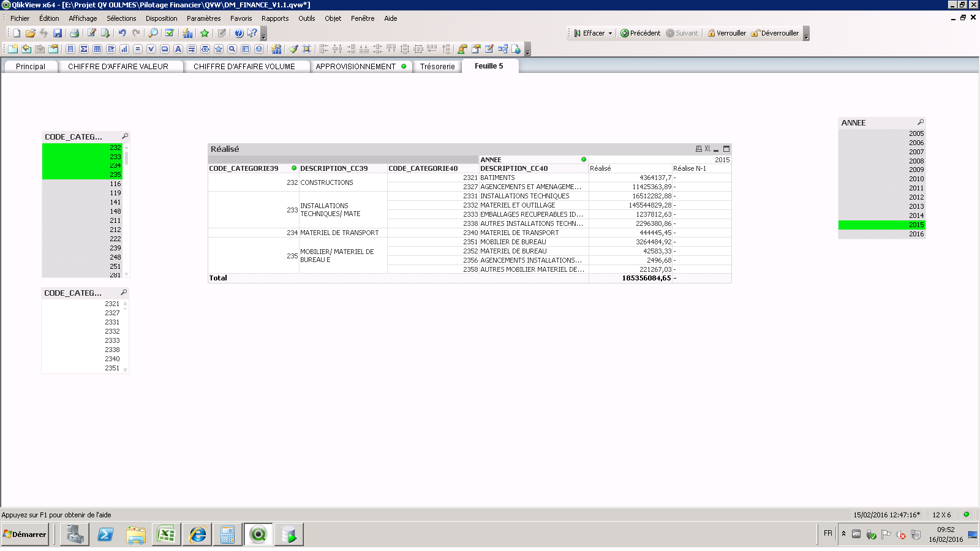Select year 2016 in the ANNEE list
Viewport: 980px width, 551px height.
882,234
